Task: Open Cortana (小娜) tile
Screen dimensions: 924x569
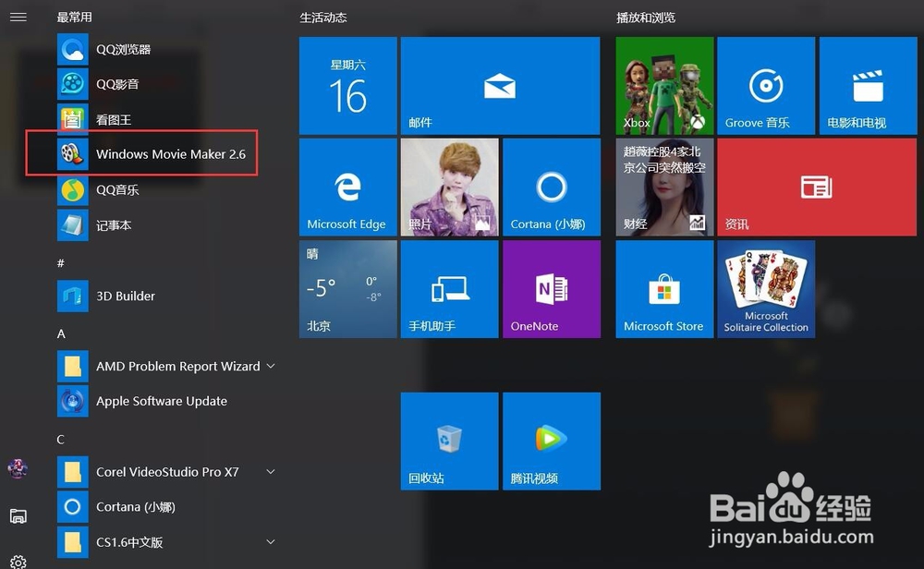Action: pyautogui.click(x=552, y=187)
